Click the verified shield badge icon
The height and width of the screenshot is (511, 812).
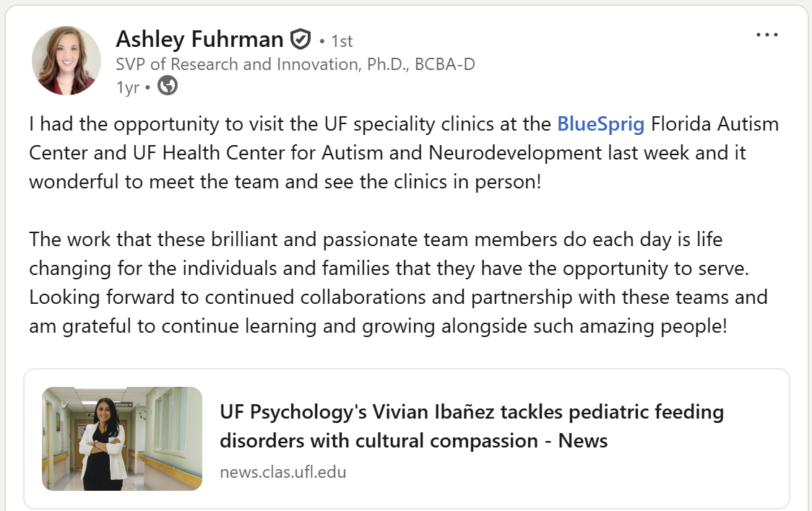pyautogui.click(x=301, y=39)
